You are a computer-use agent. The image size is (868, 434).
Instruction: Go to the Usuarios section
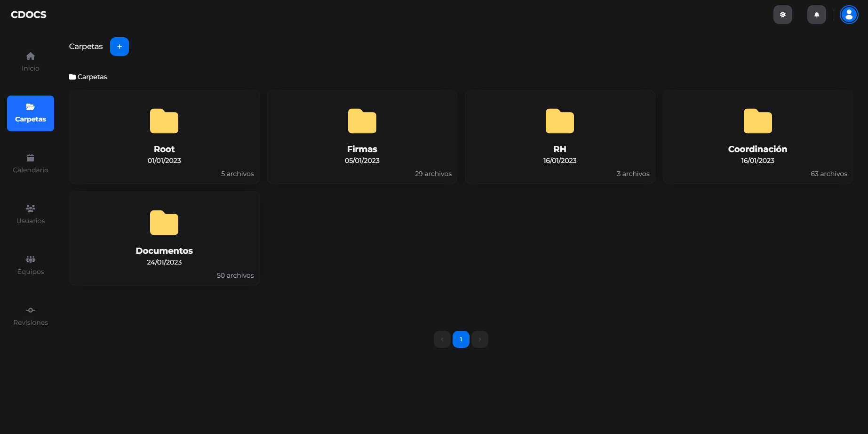(x=30, y=214)
